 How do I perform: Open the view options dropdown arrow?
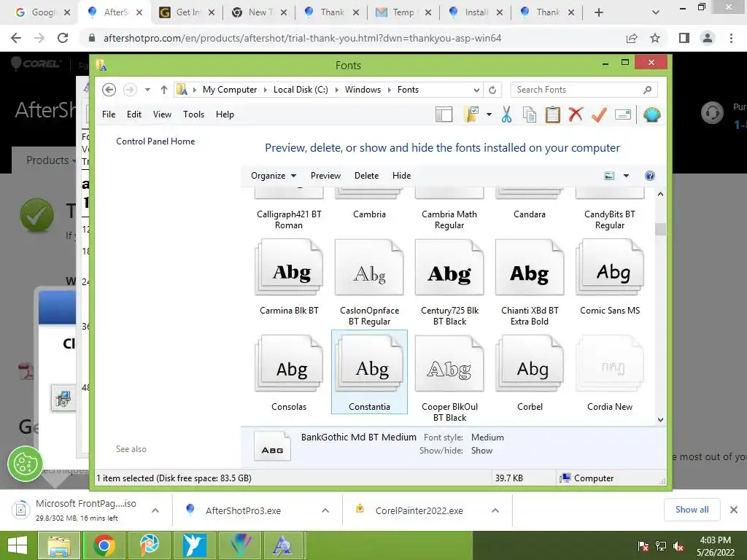click(x=626, y=176)
